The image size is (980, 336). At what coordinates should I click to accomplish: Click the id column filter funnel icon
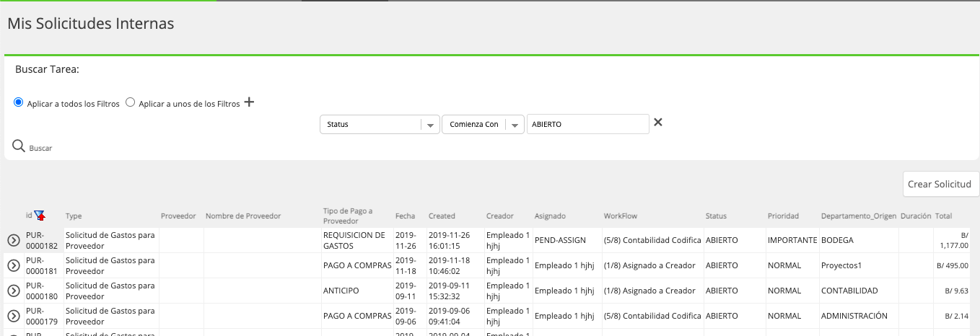tap(40, 215)
